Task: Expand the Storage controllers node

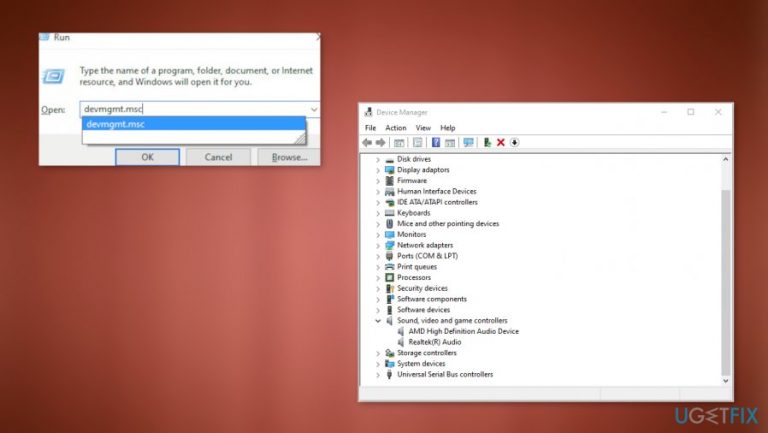Action: (378, 354)
